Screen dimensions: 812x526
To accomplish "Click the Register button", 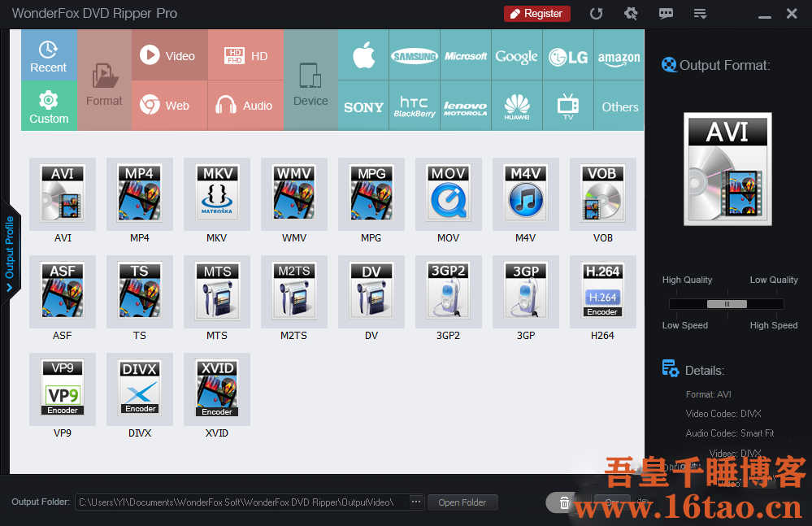I will 537,14.
